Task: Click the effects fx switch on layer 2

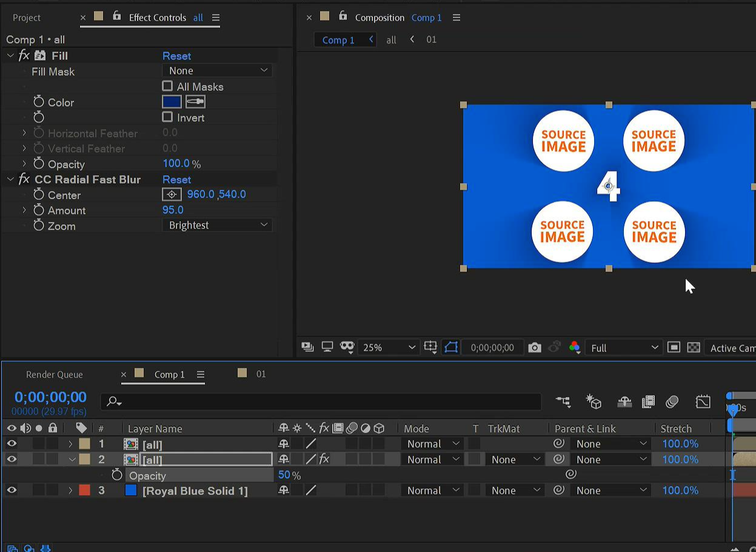Action: pyautogui.click(x=324, y=459)
